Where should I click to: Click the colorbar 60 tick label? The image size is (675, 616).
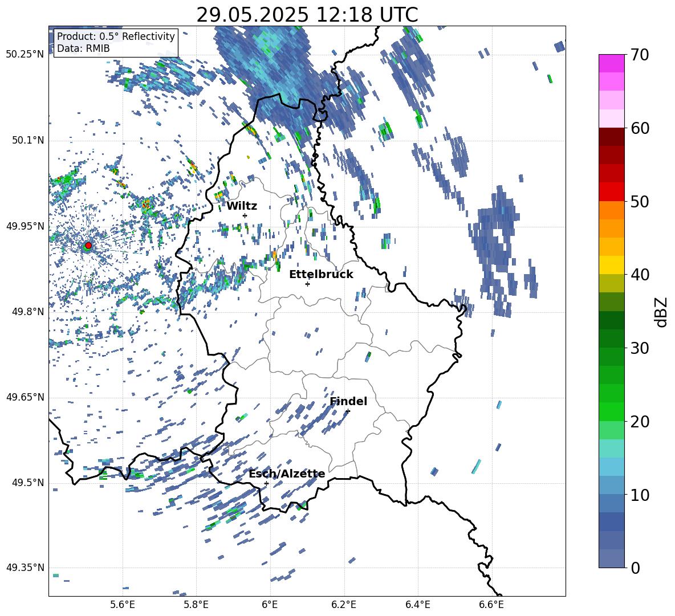(640, 128)
